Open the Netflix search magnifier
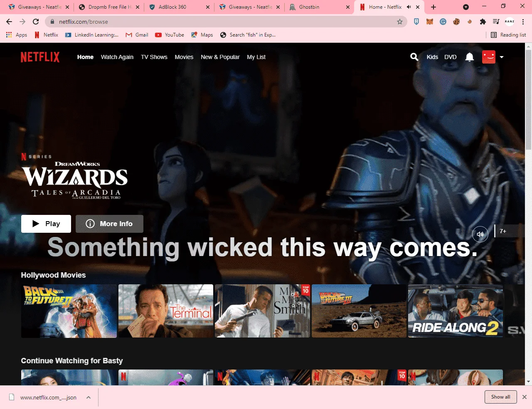Viewport: 532px width, 409px height. [414, 57]
